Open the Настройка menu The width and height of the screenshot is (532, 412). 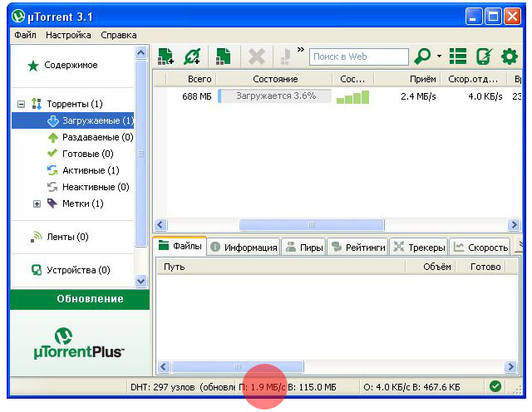(x=68, y=36)
